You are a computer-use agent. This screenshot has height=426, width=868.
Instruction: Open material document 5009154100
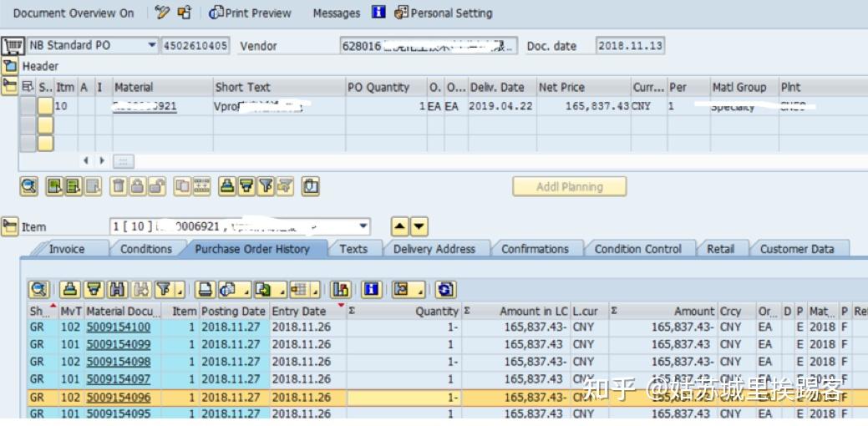coord(119,327)
